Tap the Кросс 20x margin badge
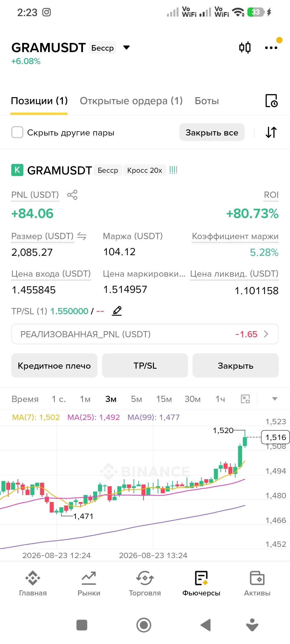 (x=145, y=170)
